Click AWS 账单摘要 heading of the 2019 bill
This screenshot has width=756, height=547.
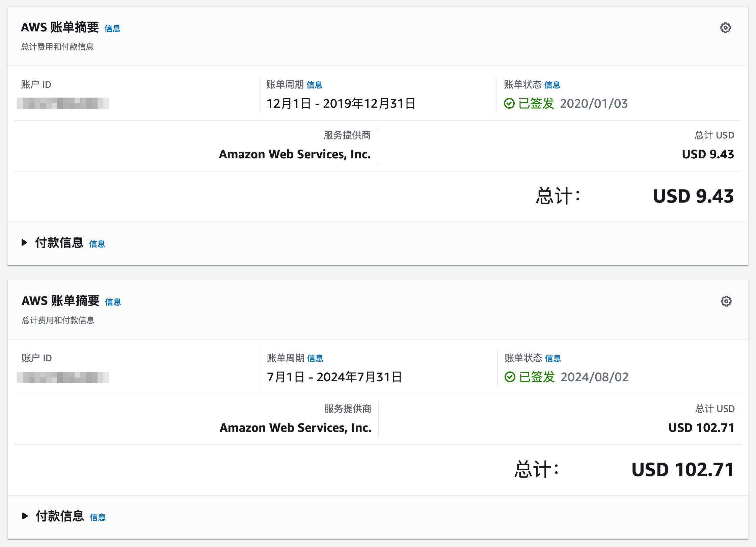(x=60, y=27)
